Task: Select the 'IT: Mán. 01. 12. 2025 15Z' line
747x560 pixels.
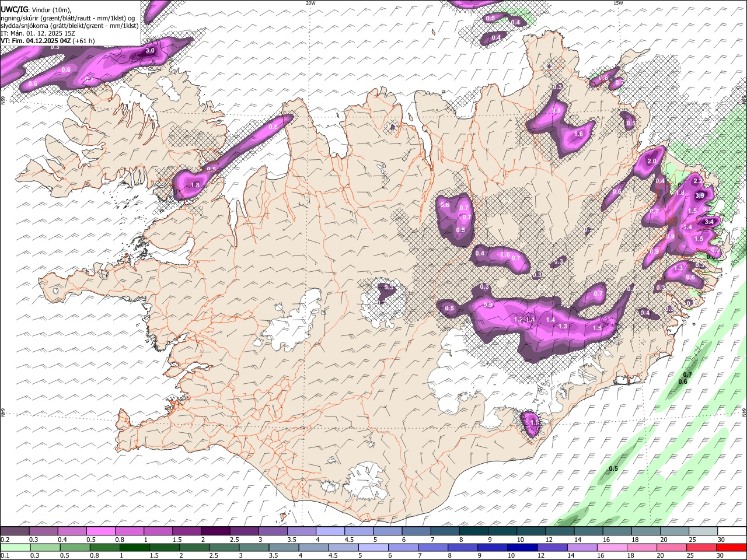Action: 38,33
